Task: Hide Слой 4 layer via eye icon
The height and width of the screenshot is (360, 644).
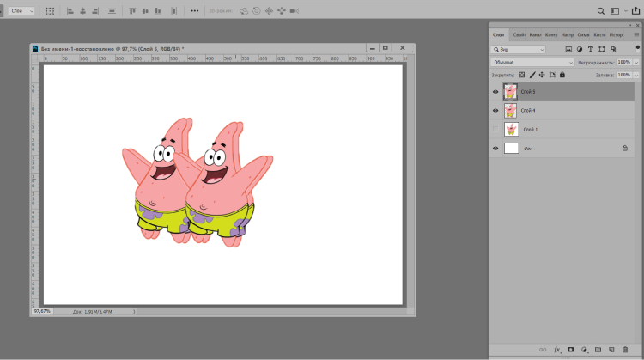Action: (x=495, y=111)
